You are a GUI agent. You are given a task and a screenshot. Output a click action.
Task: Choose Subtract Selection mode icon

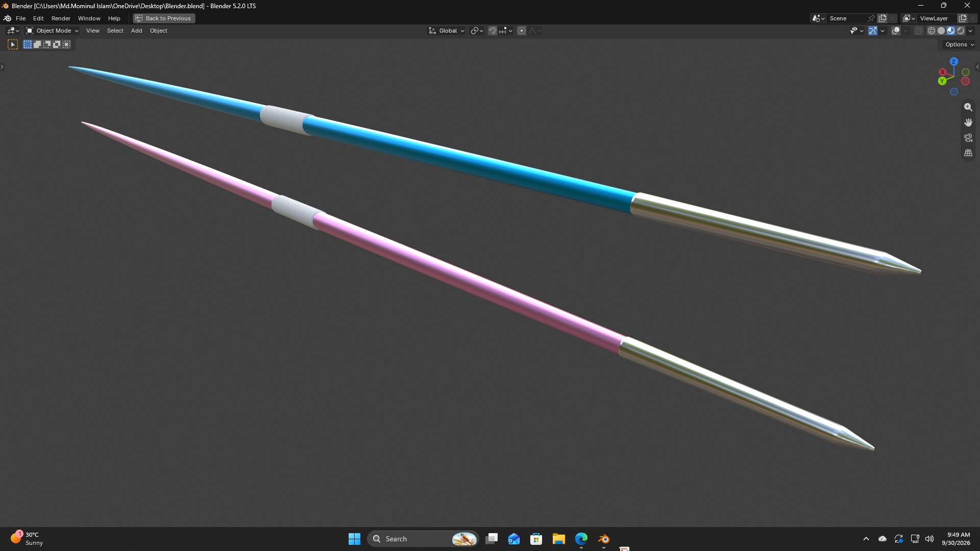click(x=47, y=44)
